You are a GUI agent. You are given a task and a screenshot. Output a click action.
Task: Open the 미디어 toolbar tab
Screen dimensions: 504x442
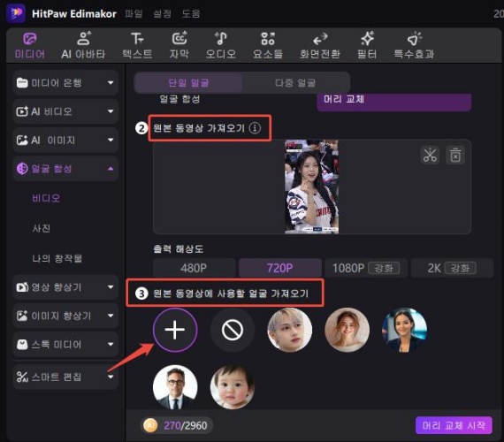[x=29, y=46]
